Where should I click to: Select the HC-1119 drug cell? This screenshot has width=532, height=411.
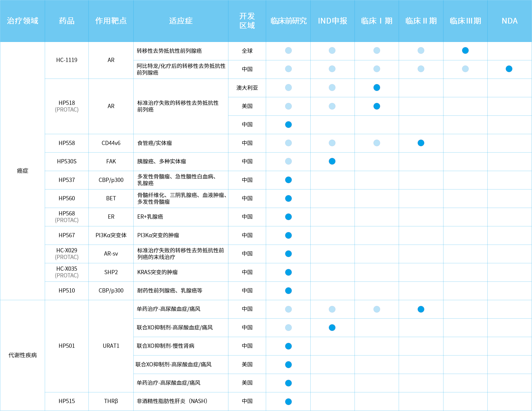click(67, 60)
